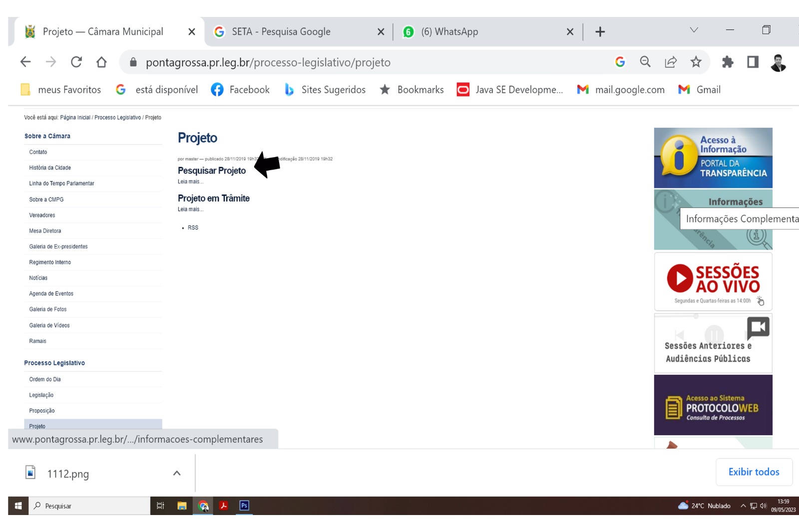Image resolution: width=799 pixels, height=532 pixels.
Task: Open the Pesquisar Projeto link
Action: 212,171
